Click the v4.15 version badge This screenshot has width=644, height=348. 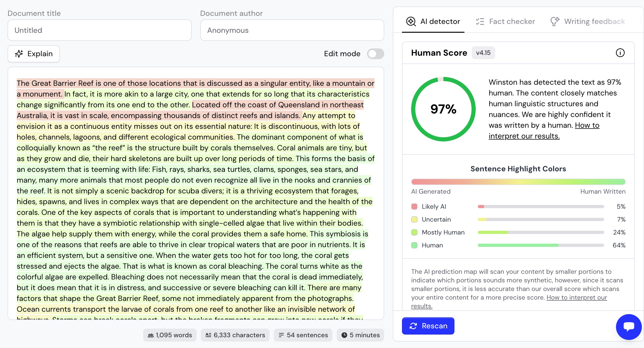coord(483,53)
